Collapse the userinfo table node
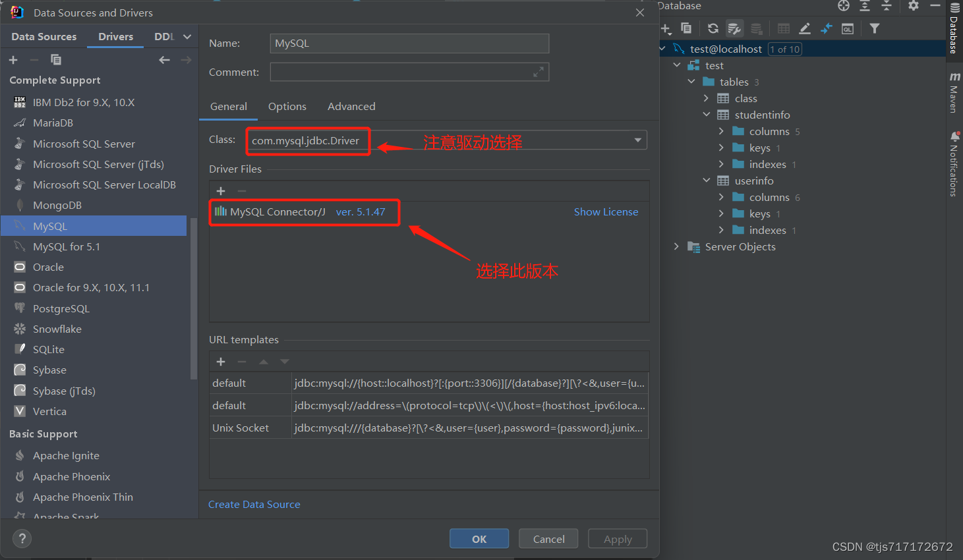The height and width of the screenshot is (560, 963). point(706,181)
